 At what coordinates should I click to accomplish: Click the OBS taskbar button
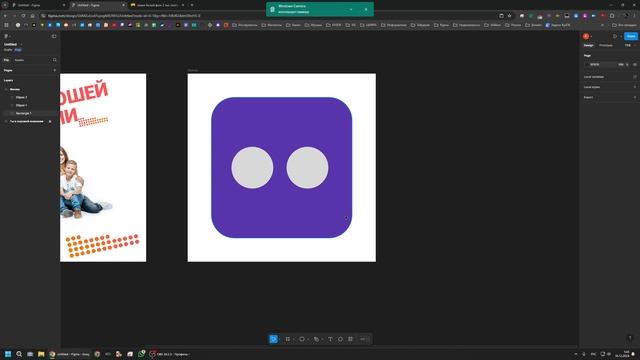click(x=169, y=354)
